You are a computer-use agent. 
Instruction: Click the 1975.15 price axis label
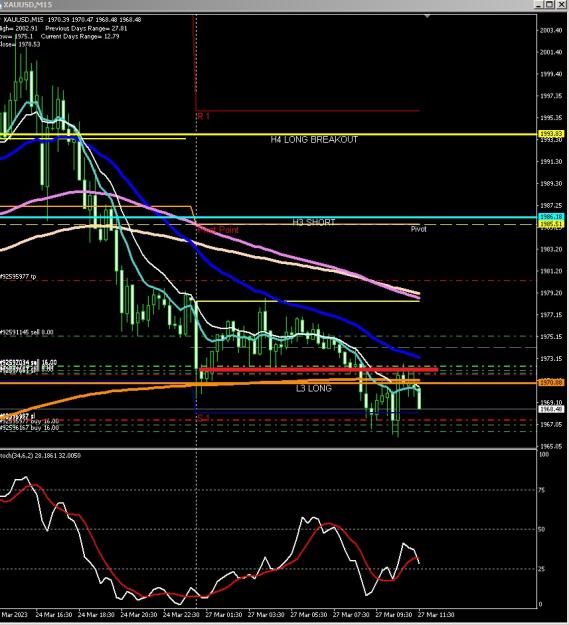(550, 337)
